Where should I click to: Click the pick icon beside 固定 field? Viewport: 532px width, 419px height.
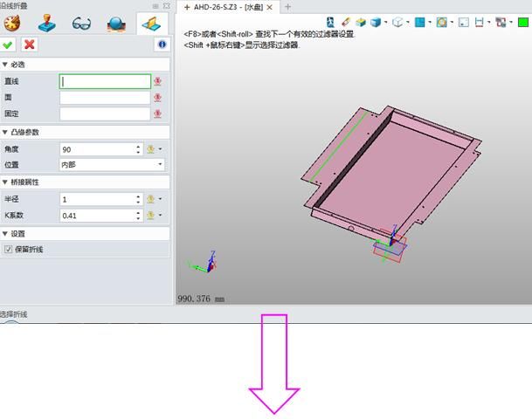158,113
